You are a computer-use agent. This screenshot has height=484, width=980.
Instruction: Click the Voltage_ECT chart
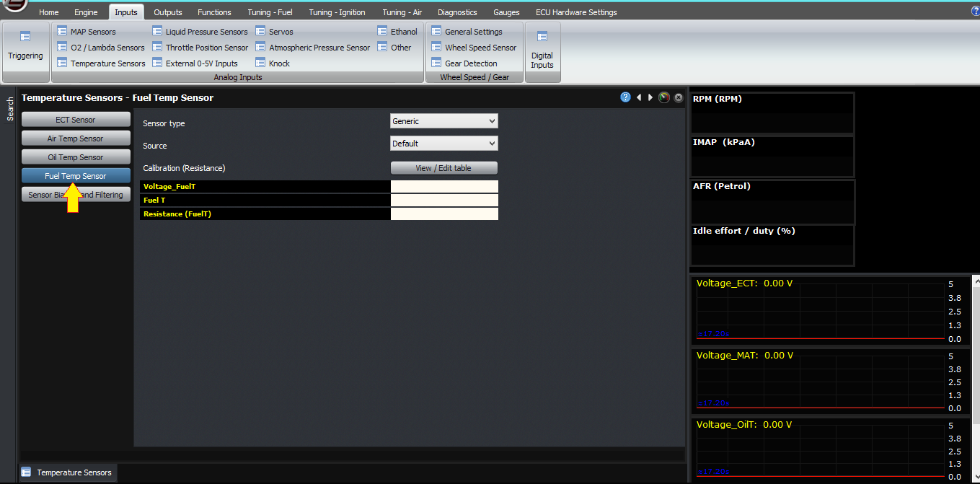(x=830, y=310)
